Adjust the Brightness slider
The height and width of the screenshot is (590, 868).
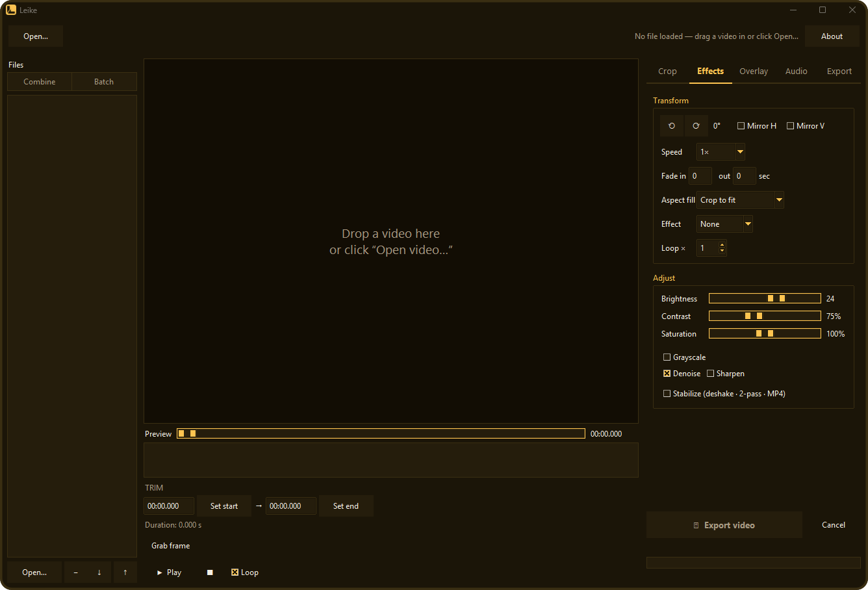[x=765, y=298]
